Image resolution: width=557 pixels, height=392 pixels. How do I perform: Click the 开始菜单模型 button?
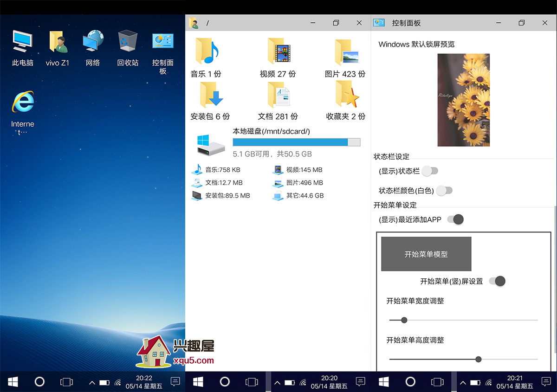coord(426,254)
